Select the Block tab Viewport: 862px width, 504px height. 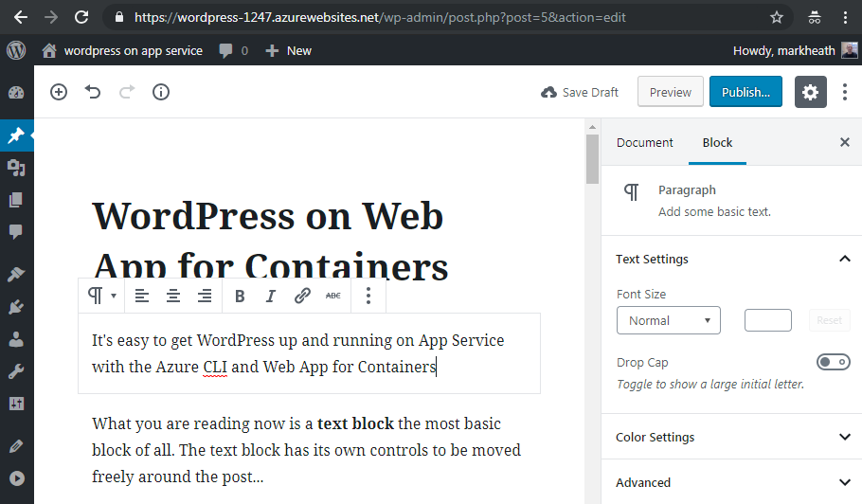point(717,142)
